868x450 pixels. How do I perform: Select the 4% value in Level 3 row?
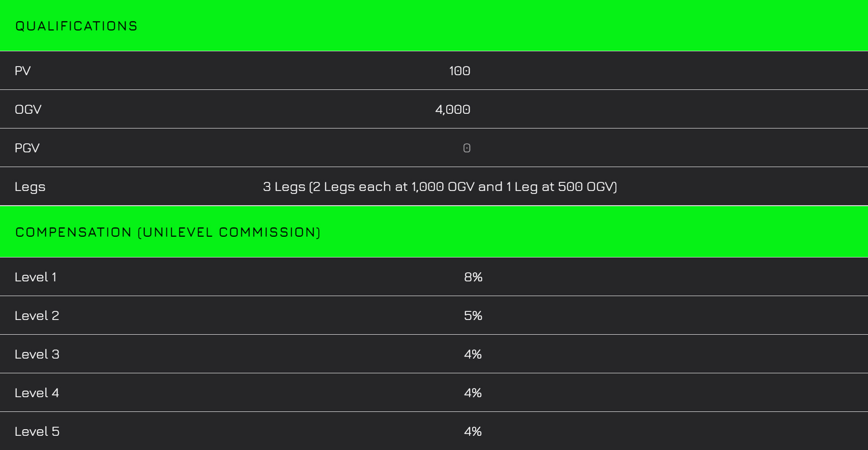click(x=473, y=354)
